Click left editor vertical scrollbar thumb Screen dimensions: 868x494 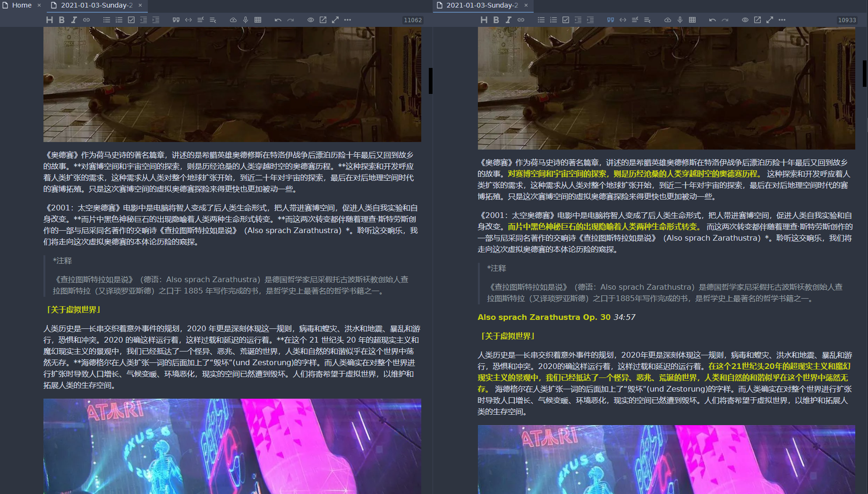point(431,81)
